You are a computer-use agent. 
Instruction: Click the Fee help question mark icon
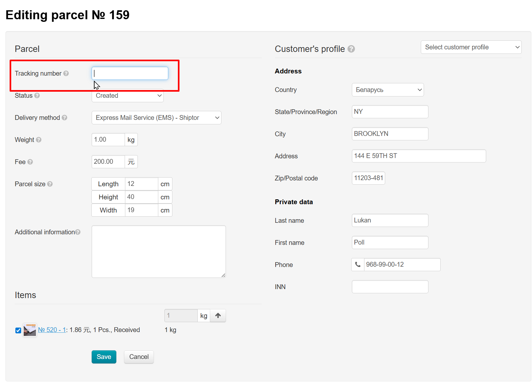(x=30, y=162)
